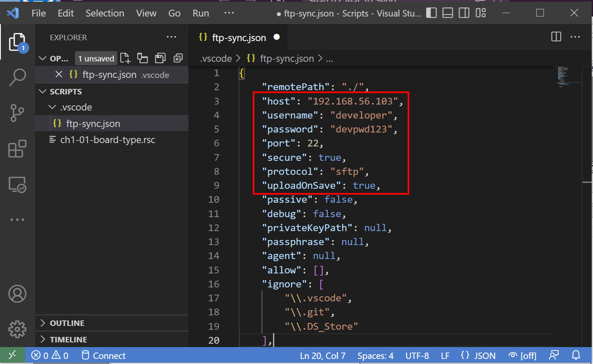The width and height of the screenshot is (593, 364).
Task: Click the Save All icon
Action: click(x=160, y=58)
